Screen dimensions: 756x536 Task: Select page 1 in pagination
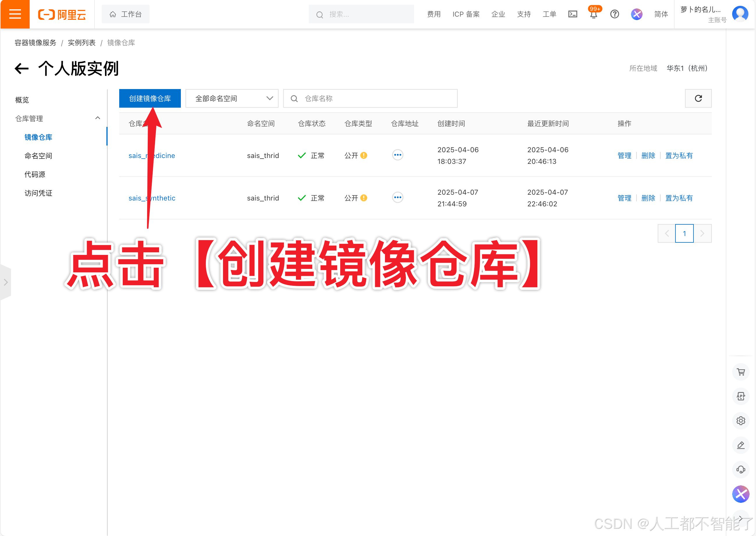coord(684,233)
